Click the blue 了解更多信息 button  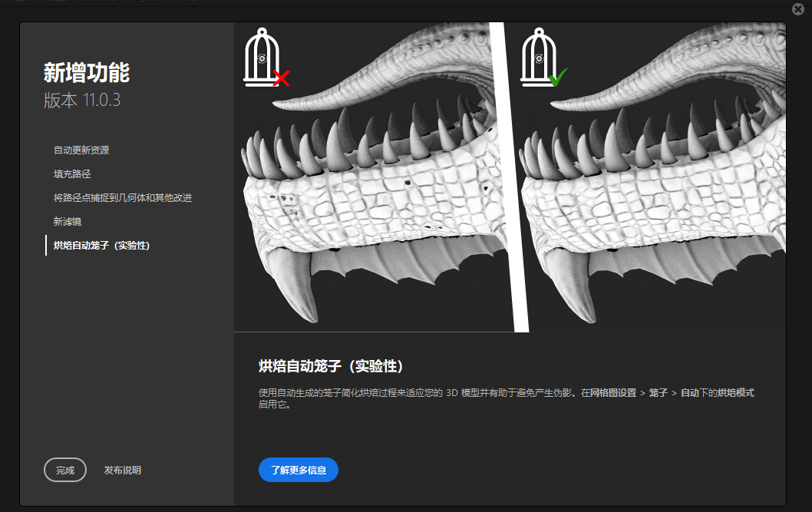(x=298, y=470)
